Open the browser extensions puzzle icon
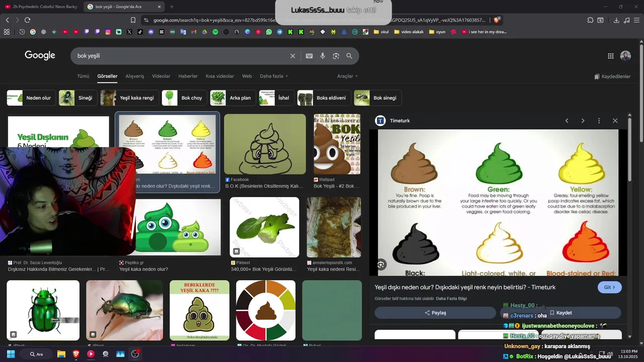The width and height of the screenshot is (644, 362). (590, 20)
